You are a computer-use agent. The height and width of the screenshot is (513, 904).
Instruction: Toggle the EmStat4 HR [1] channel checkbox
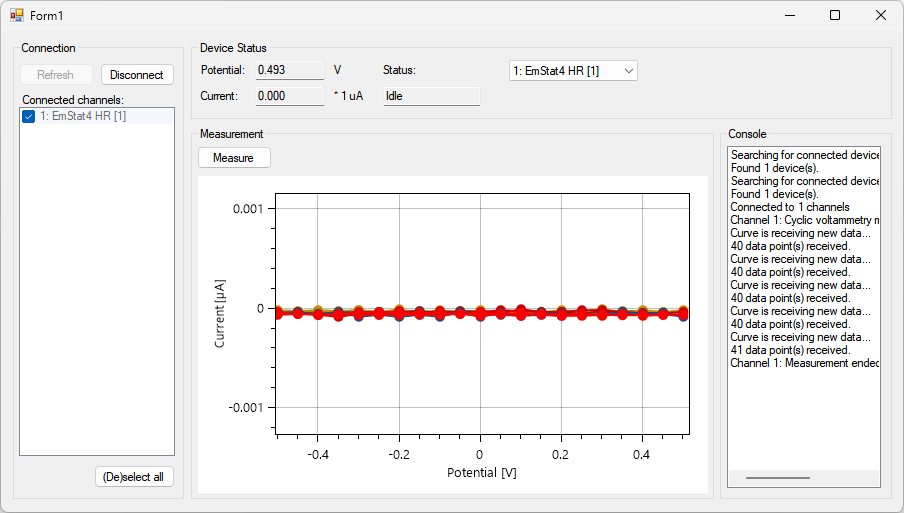28,116
